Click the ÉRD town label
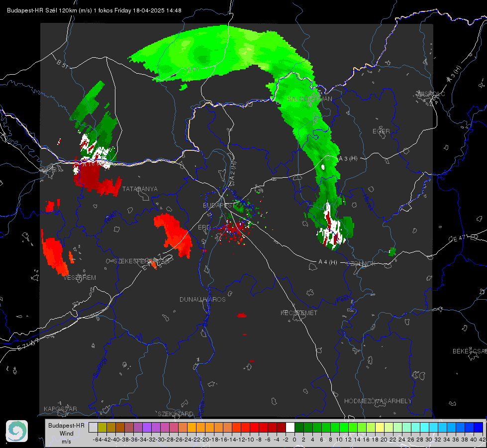Screen dimensions: 487x448 pos(204,227)
